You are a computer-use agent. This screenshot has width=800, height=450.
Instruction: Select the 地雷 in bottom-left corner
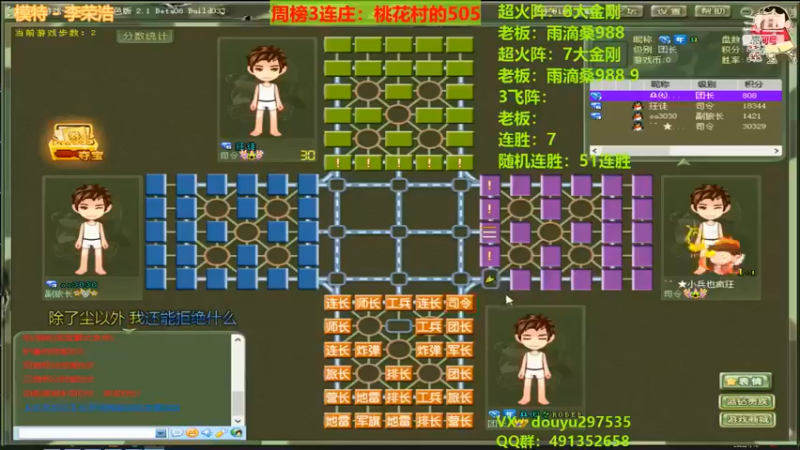click(337, 421)
